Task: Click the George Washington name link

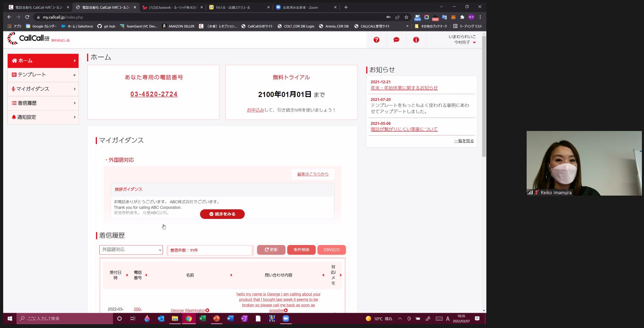Action: (188, 310)
